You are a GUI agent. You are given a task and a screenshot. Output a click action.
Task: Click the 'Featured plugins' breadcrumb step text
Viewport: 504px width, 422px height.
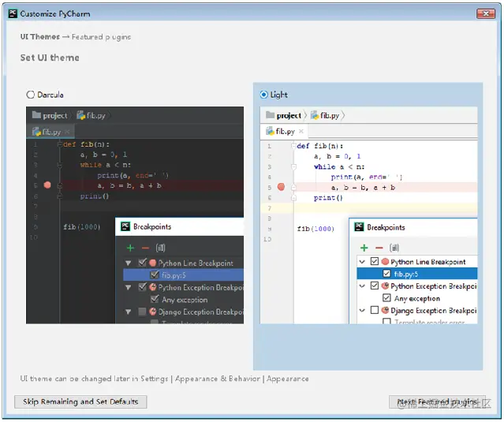pyautogui.click(x=101, y=37)
